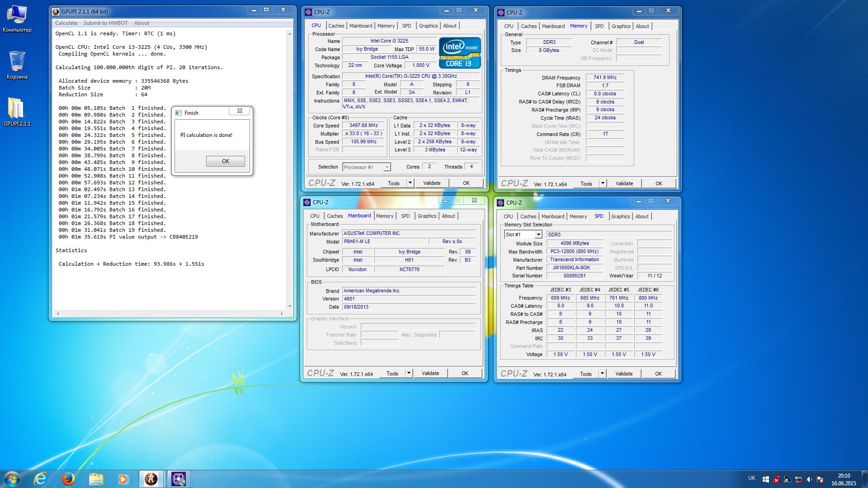Viewport: 868px width, 488px height.
Task: Select CPU tab in Memory window
Action: 509,26
